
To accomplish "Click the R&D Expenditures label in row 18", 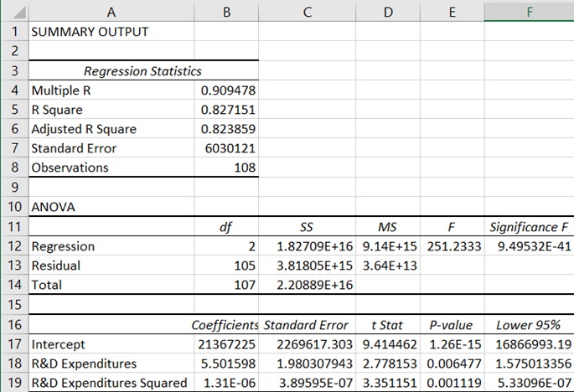I will [84, 364].
